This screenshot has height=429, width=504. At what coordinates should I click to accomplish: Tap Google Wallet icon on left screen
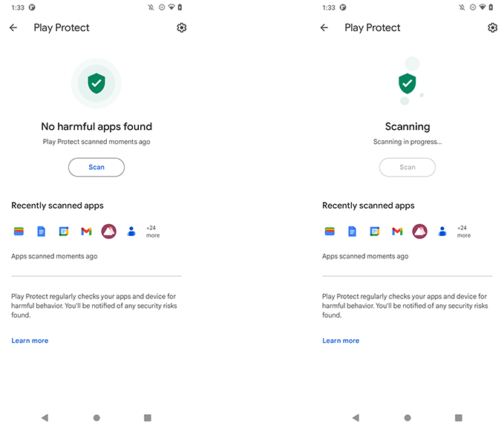click(x=19, y=232)
